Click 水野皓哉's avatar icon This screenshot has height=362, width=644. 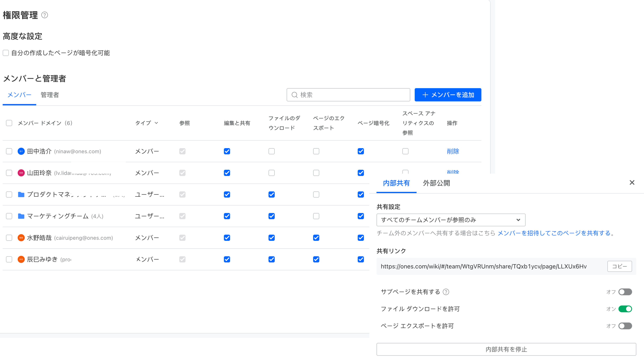(21, 238)
